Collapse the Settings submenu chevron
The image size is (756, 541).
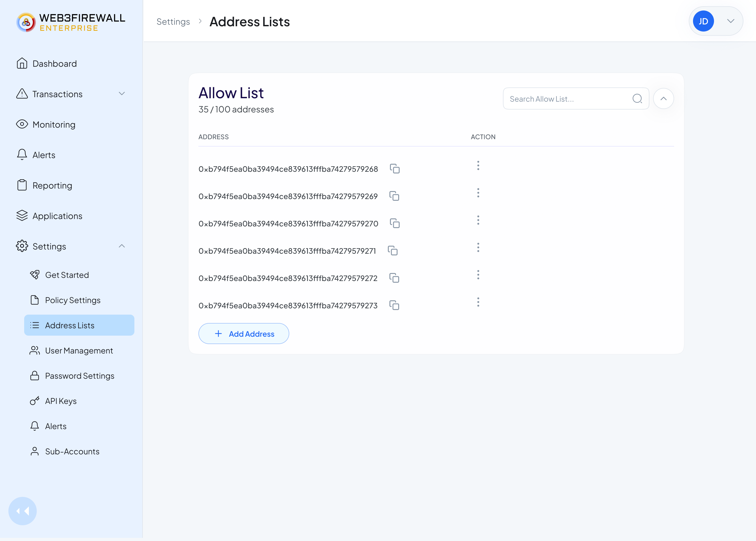coord(122,246)
